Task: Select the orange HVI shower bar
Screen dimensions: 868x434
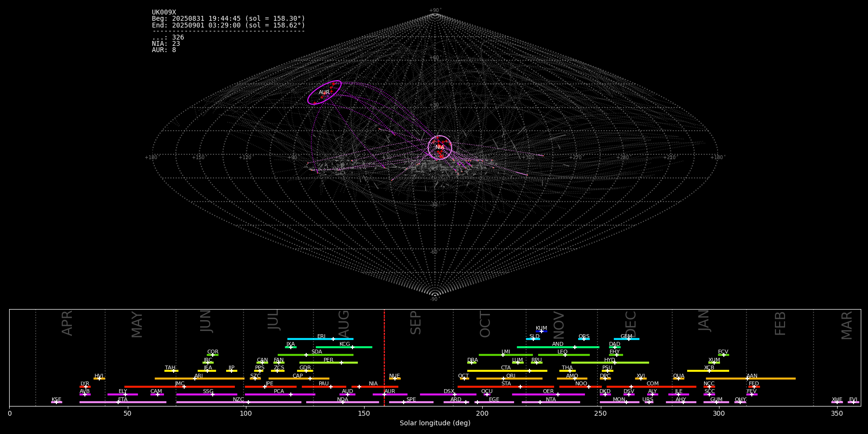Action: (99, 379)
